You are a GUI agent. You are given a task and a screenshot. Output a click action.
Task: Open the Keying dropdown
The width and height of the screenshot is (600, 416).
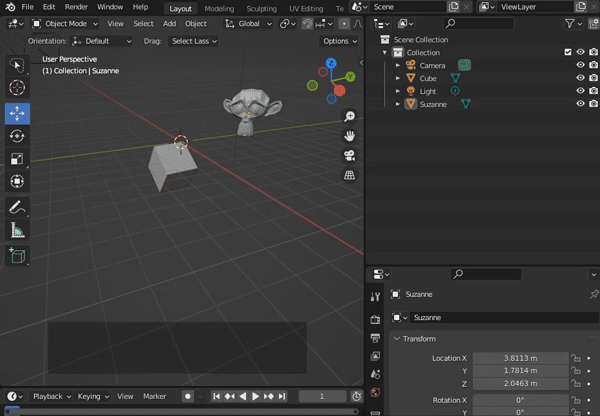pos(93,396)
